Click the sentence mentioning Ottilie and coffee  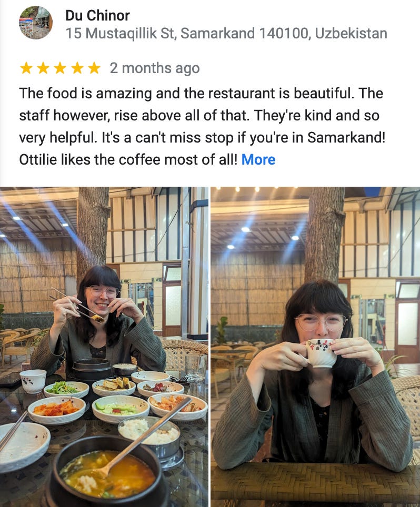pyautogui.click(x=128, y=159)
